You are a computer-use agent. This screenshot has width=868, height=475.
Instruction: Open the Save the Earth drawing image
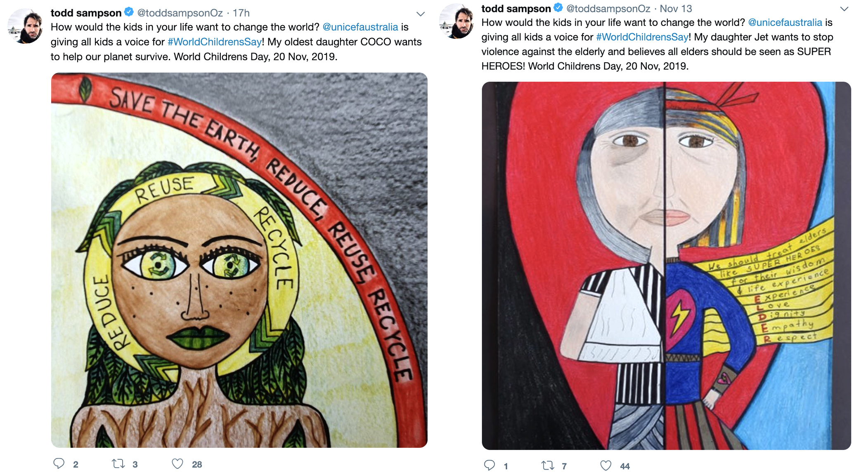tap(239, 260)
